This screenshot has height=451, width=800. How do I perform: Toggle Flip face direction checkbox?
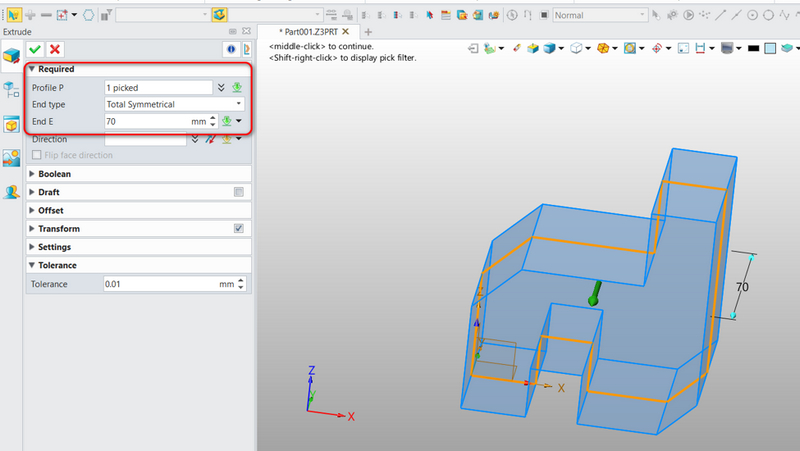pyautogui.click(x=37, y=155)
